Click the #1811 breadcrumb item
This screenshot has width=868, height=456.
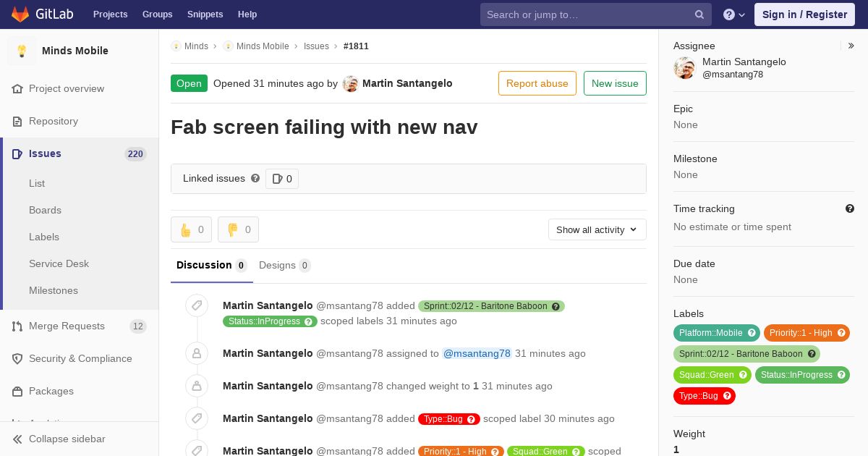point(356,46)
